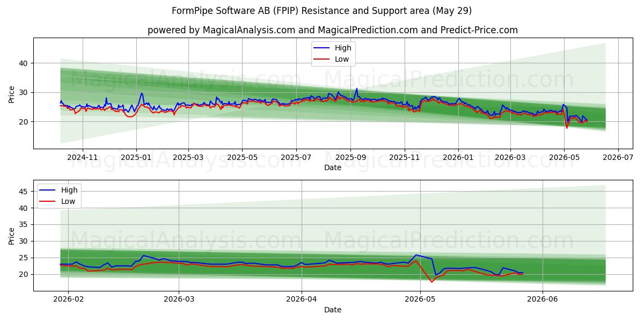Click the 2026-02 tick label on bottom axis
Viewport: 644px width, 322px height.
69,300
